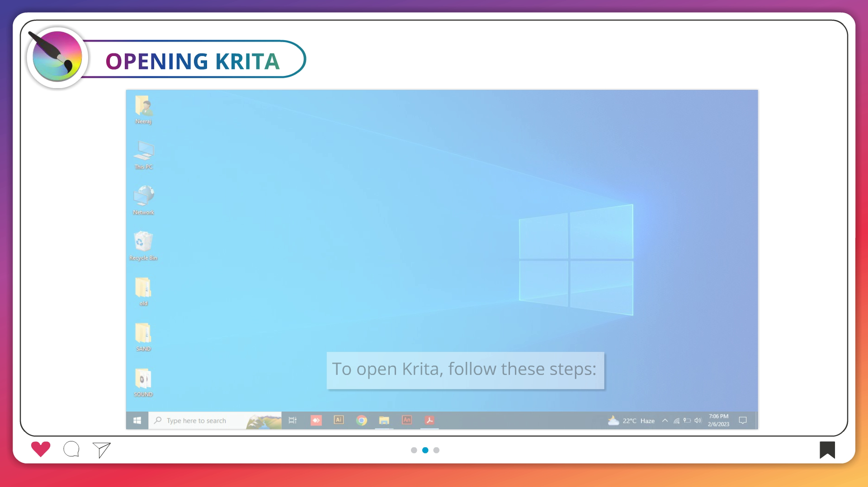
Task: Click the red AnyDesk taskbar icon
Action: (x=316, y=421)
